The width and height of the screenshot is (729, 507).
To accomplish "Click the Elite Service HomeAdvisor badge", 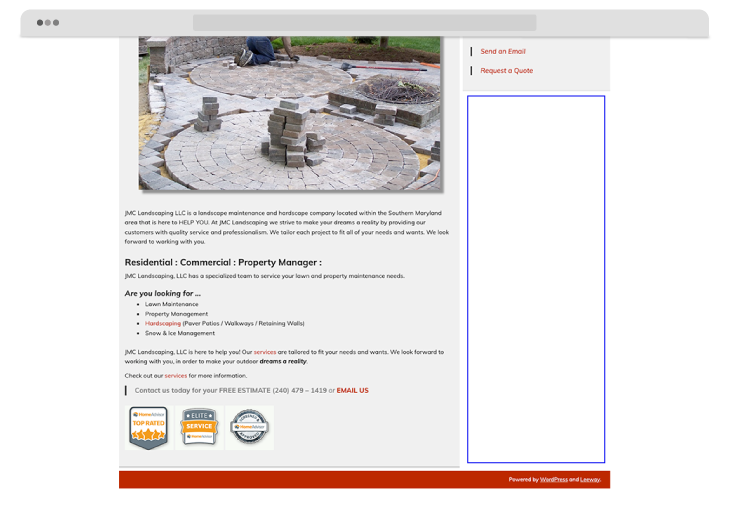I will 199,427.
